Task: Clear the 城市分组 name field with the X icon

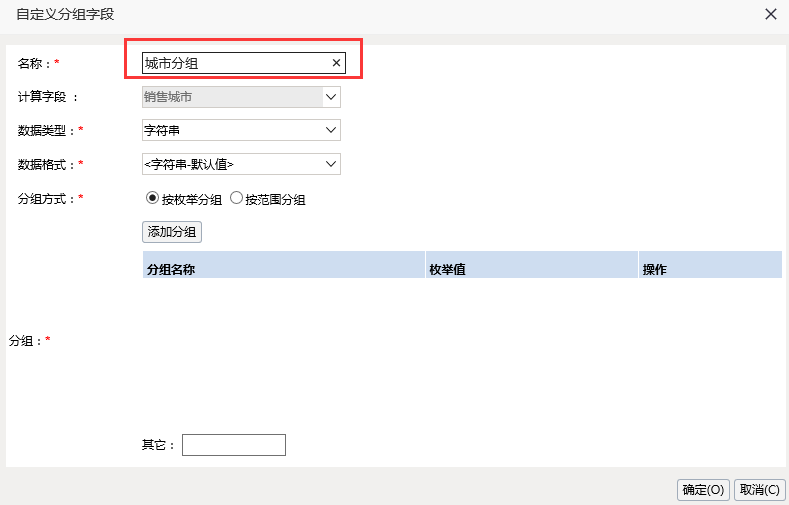Action: coord(336,63)
